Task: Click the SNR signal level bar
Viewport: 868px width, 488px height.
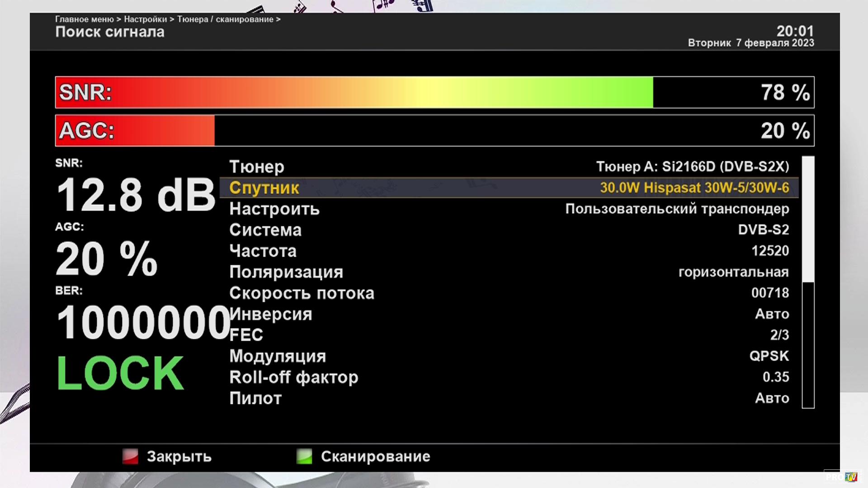Action: click(x=434, y=92)
